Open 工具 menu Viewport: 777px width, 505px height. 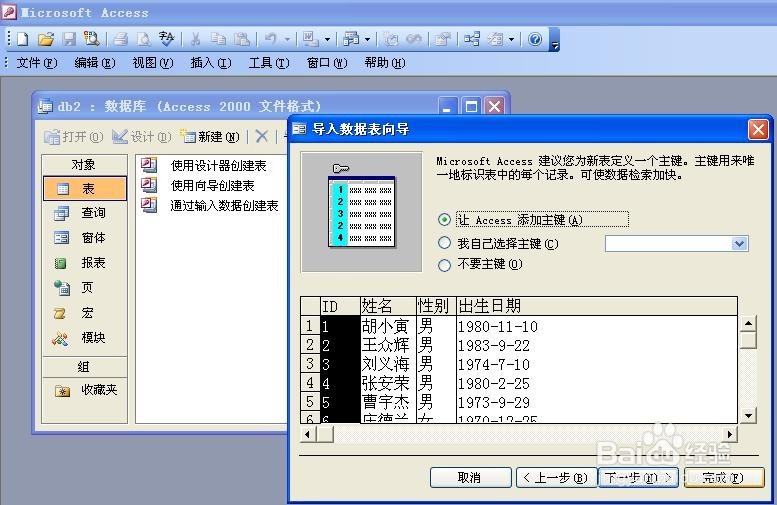269,63
